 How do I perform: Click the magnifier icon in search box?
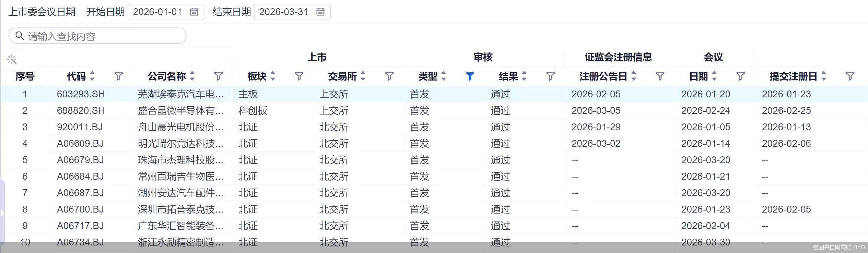(20, 36)
